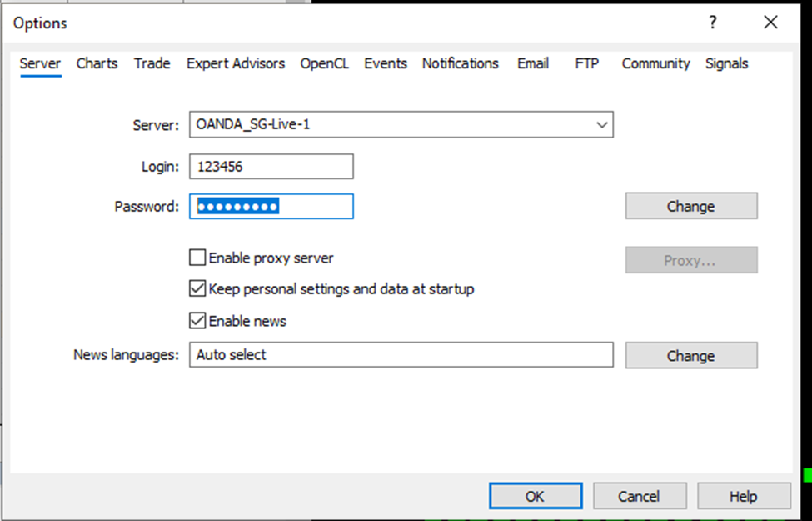The image size is (812, 521).
Task: Disable the Enable news checkbox
Action: click(x=197, y=321)
